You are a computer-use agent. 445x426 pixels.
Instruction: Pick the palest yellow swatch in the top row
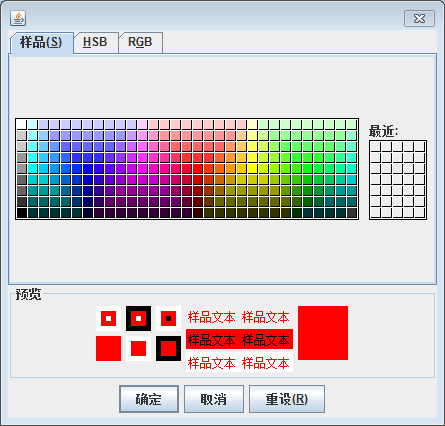(x=253, y=125)
